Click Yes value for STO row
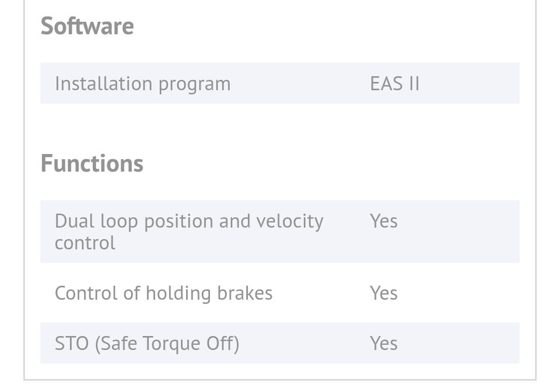Image resolution: width=560 pixels, height=392 pixels. (383, 343)
